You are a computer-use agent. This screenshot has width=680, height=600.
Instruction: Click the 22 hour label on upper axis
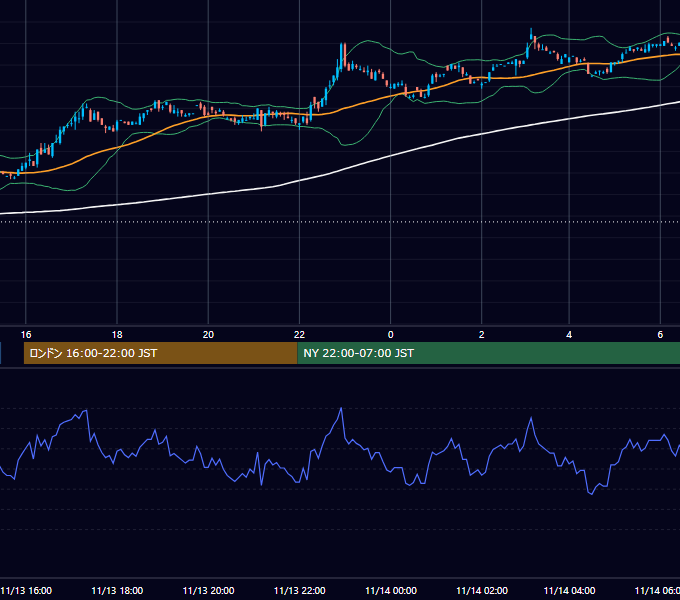point(299,335)
